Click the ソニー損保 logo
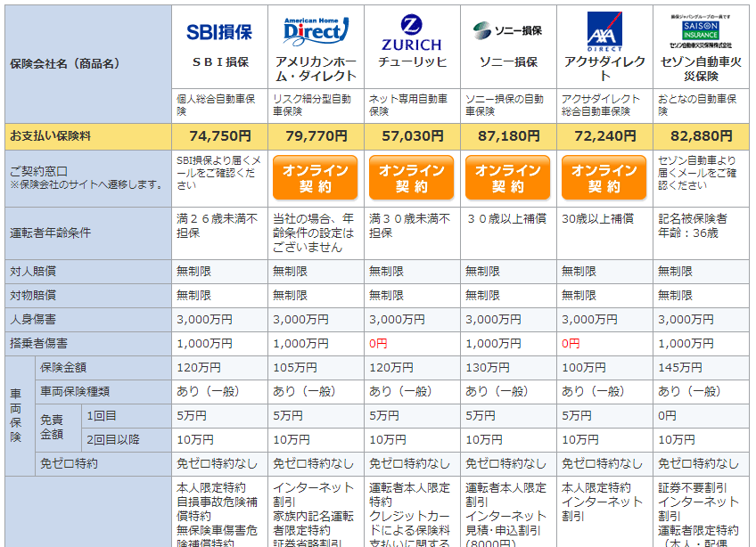The width and height of the screenshot is (756, 547). coord(507,31)
